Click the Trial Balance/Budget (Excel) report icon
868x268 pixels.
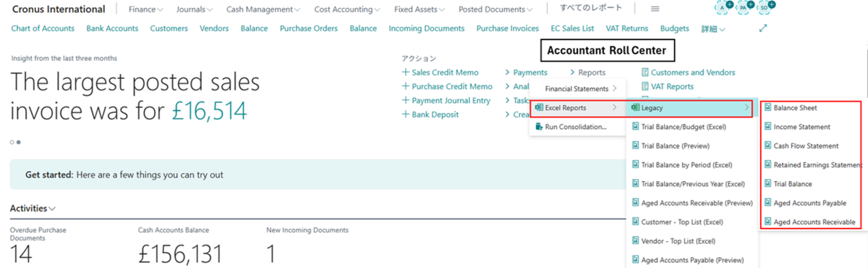(x=636, y=127)
